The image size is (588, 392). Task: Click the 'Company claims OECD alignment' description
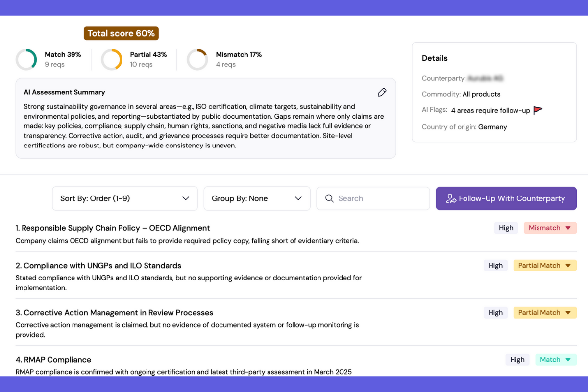187,241
